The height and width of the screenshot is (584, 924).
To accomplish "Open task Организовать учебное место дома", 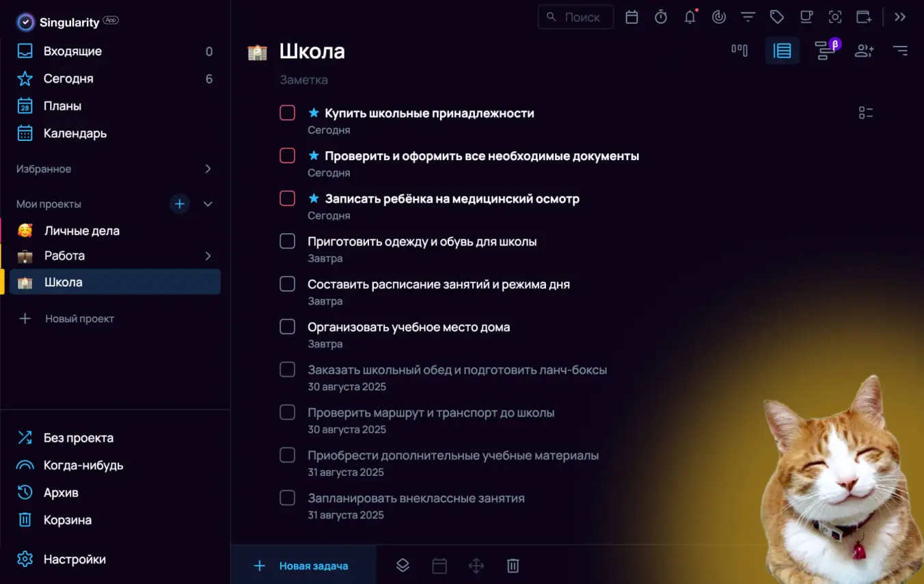I will [x=409, y=327].
